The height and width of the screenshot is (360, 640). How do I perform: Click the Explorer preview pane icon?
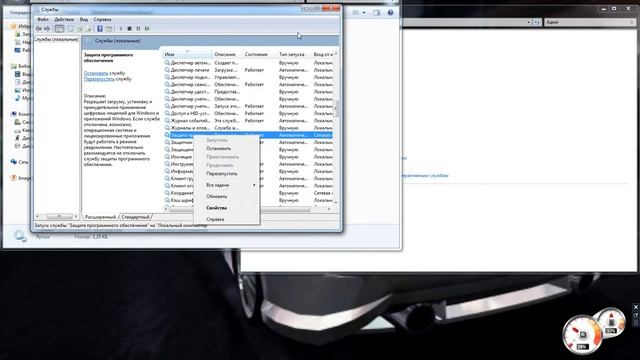pyautogui.click(x=377, y=13)
